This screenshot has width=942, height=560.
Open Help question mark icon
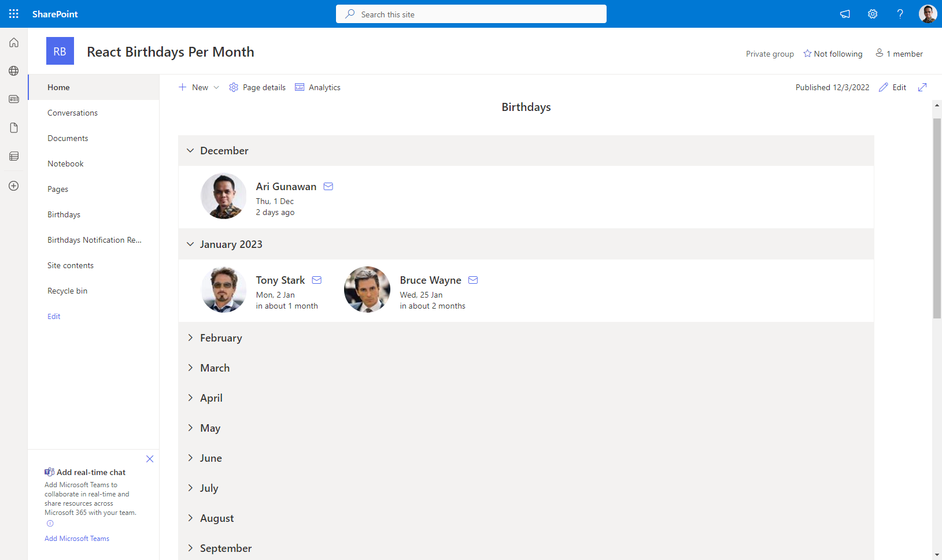900,14
